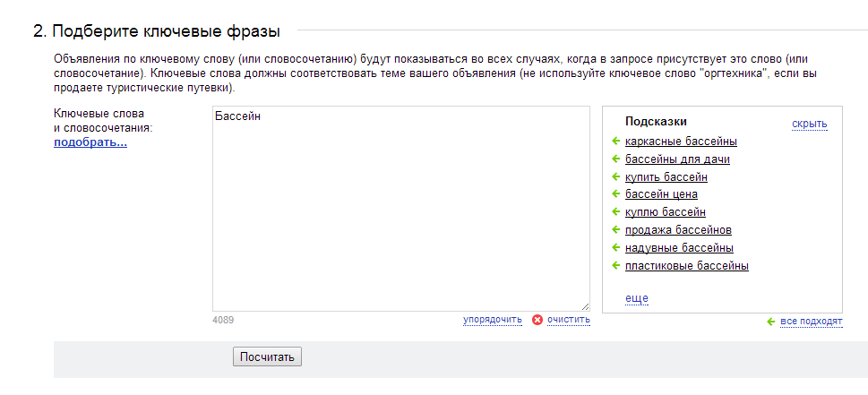This screenshot has width=868, height=395.
Task: Click the Посчитать button
Action: 267,356
